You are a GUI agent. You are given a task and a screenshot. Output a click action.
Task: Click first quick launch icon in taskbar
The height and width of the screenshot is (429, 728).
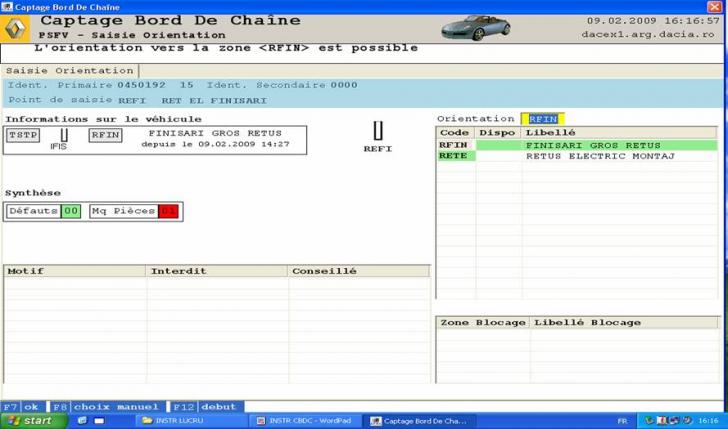pyautogui.click(x=82, y=421)
